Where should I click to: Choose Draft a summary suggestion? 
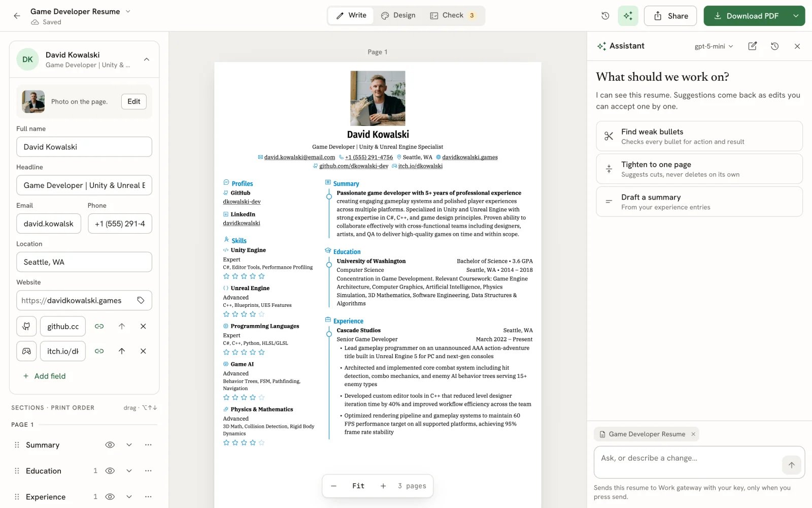click(699, 202)
